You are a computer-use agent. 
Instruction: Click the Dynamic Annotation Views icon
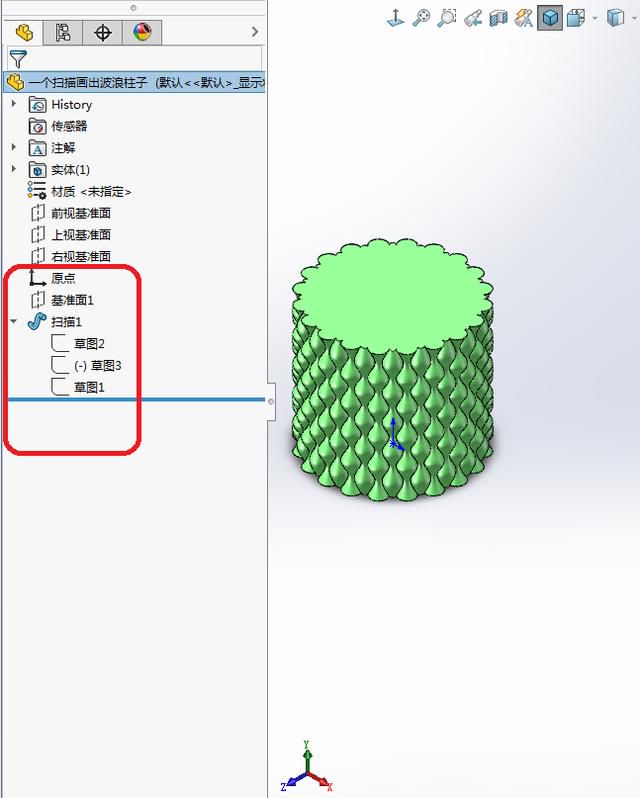(524, 18)
